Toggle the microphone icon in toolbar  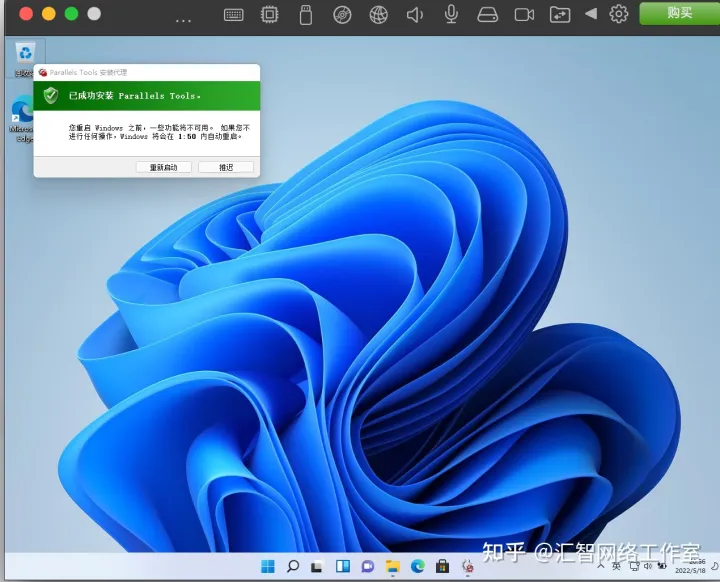click(x=451, y=15)
